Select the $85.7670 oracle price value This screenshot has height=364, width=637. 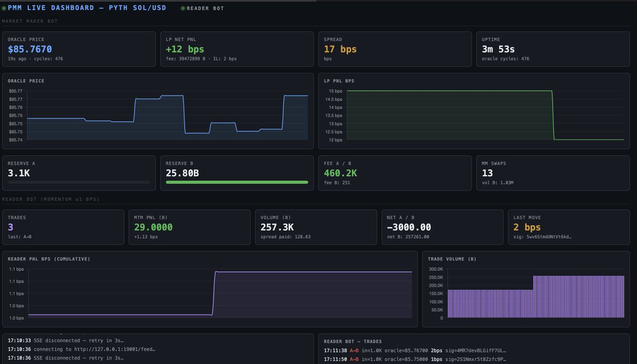30,49
